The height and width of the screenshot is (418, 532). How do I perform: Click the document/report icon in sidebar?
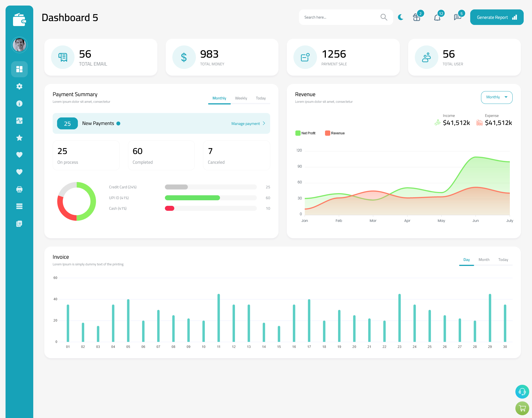point(19,224)
